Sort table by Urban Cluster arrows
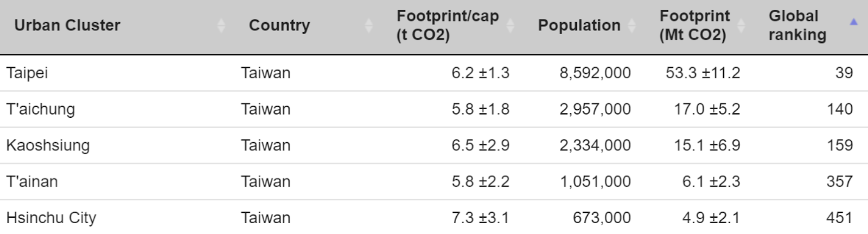Screen dimensions: 868x234 pos(221,26)
